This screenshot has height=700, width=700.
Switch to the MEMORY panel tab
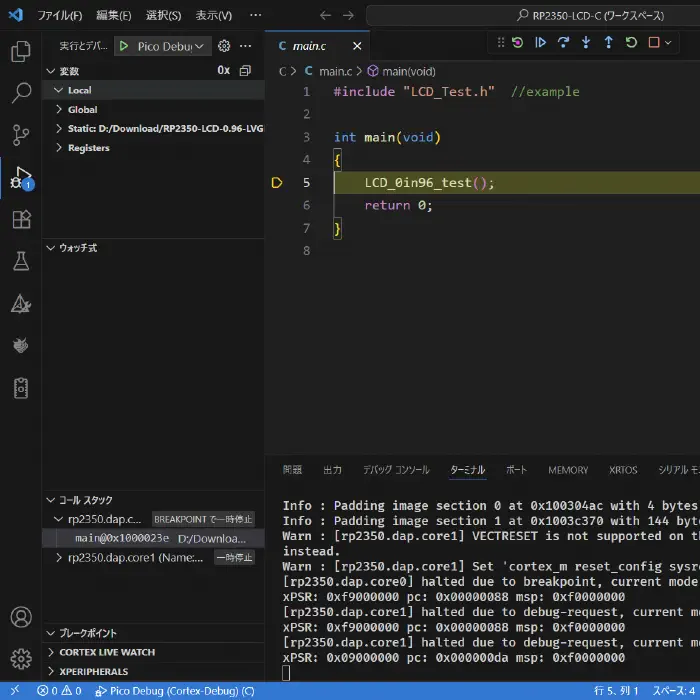[x=568, y=470]
